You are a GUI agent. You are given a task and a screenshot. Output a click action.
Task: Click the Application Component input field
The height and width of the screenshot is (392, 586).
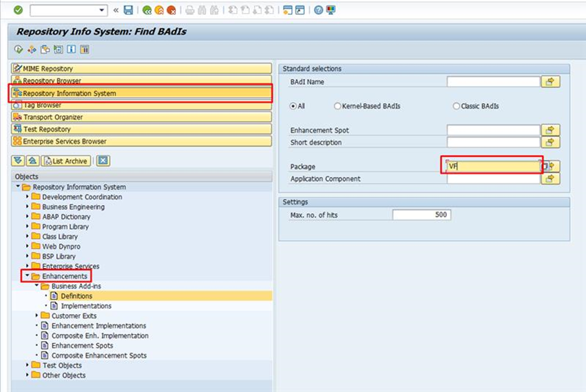tap(493, 179)
